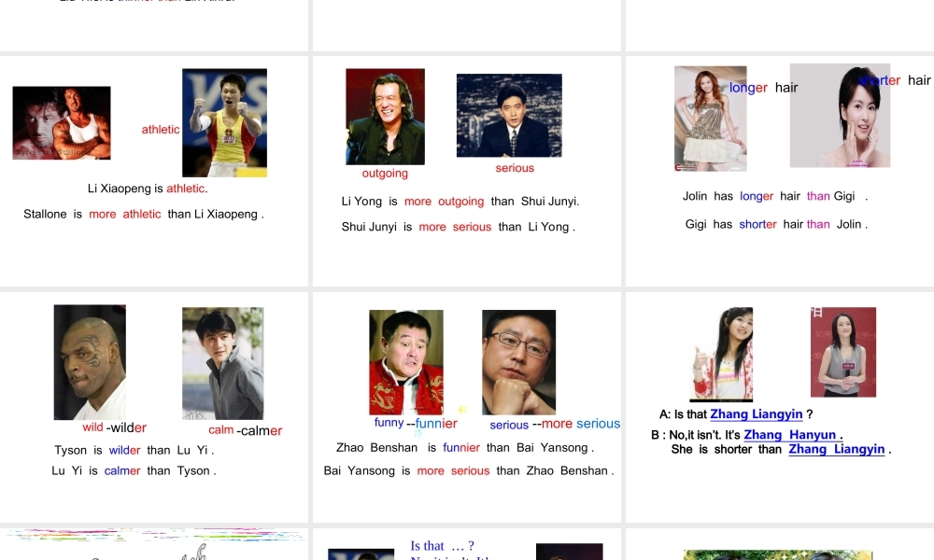The height and width of the screenshot is (560, 934).
Task: Click the photo labeled outgoing
Action: click(x=386, y=117)
